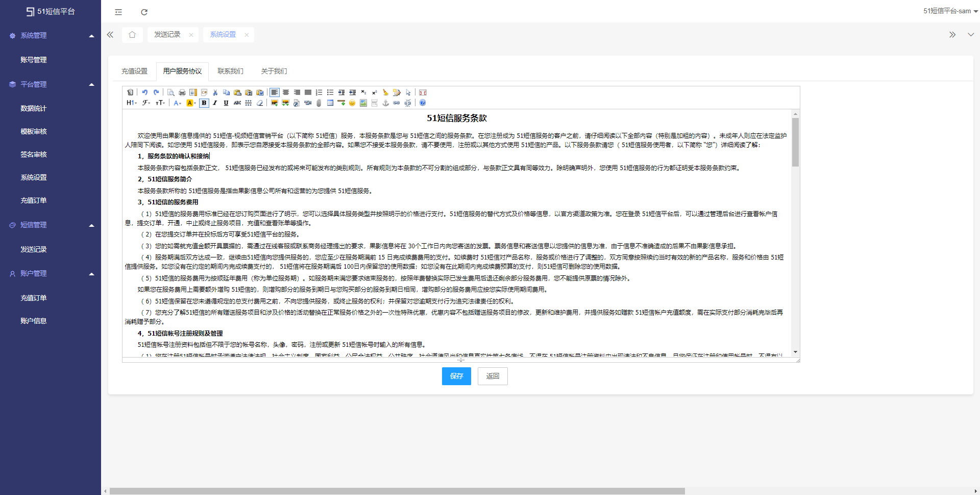The image size is (980, 495).
Task: Undo the last edit in editor
Action: tap(145, 92)
